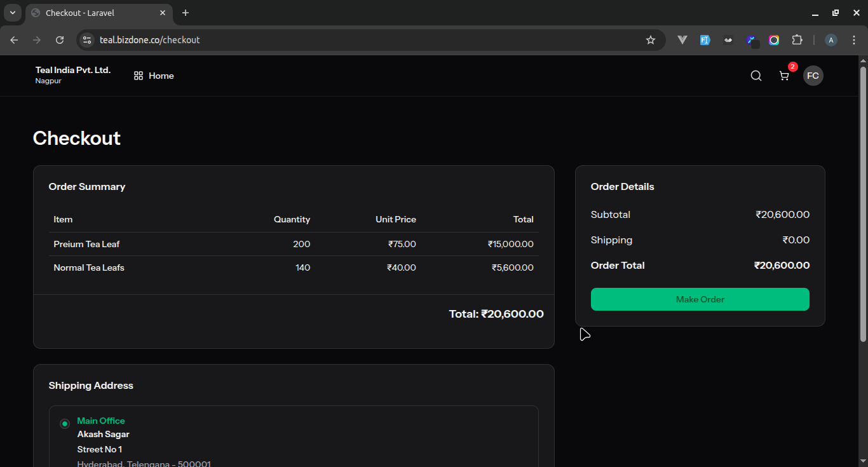The height and width of the screenshot is (467, 868).
Task: Select the Main Office shipping address radio
Action: [x=64, y=423]
